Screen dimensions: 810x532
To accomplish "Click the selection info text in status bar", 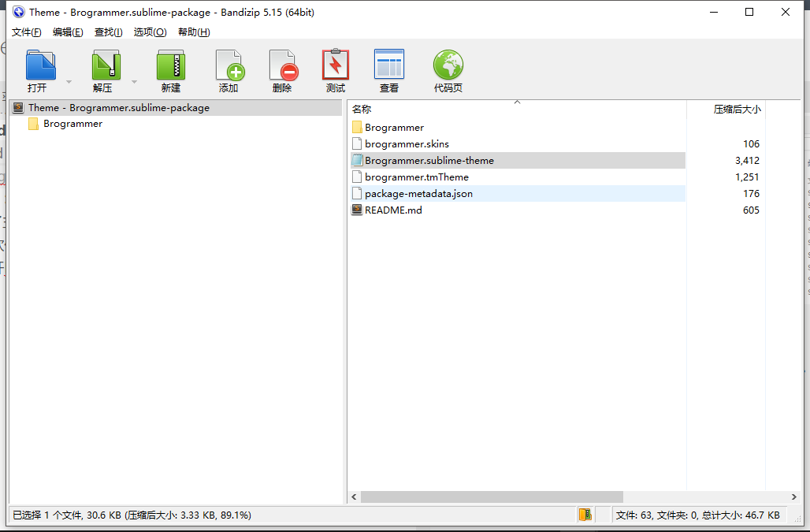I will (x=132, y=515).
